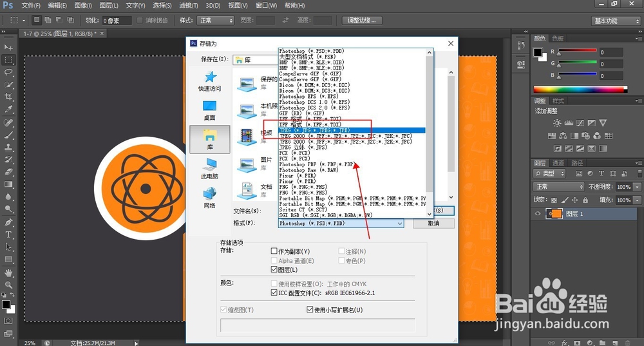644x346 pixels.
Task: Click the delete layer trash icon
Action: pyautogui.click(x=627, y=343)
